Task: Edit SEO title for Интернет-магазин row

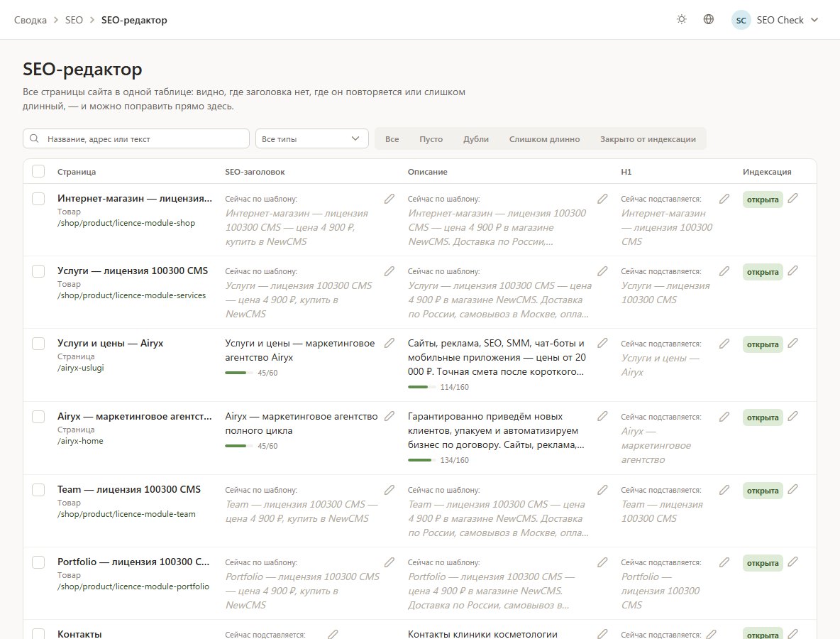Action: tap(389, 199)
